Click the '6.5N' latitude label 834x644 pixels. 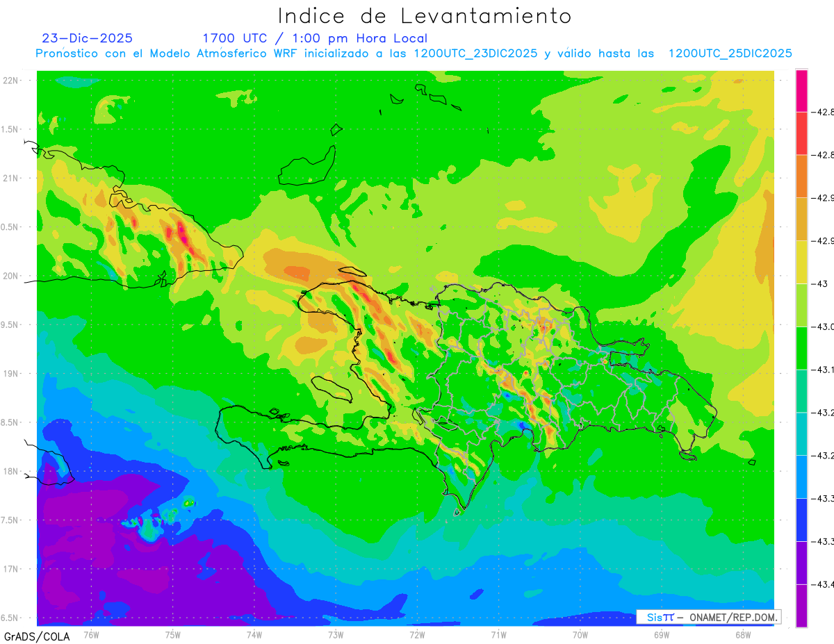[x=10, y=618]
